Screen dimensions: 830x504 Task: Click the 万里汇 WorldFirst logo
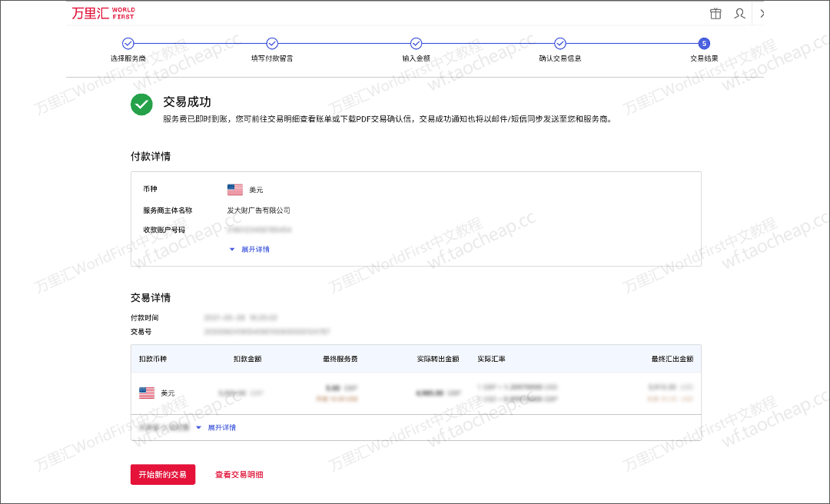click(x=103, y=13)
